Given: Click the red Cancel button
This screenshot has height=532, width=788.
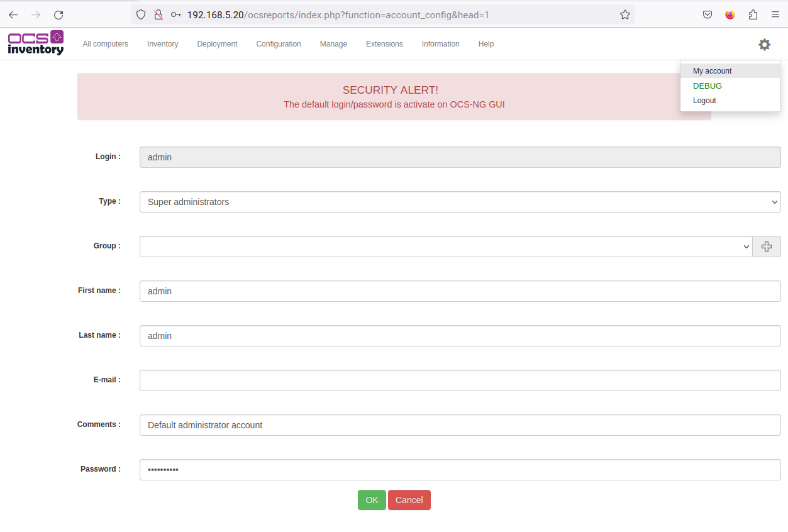Looking at the screenshot, I should (x=409, y=500).
